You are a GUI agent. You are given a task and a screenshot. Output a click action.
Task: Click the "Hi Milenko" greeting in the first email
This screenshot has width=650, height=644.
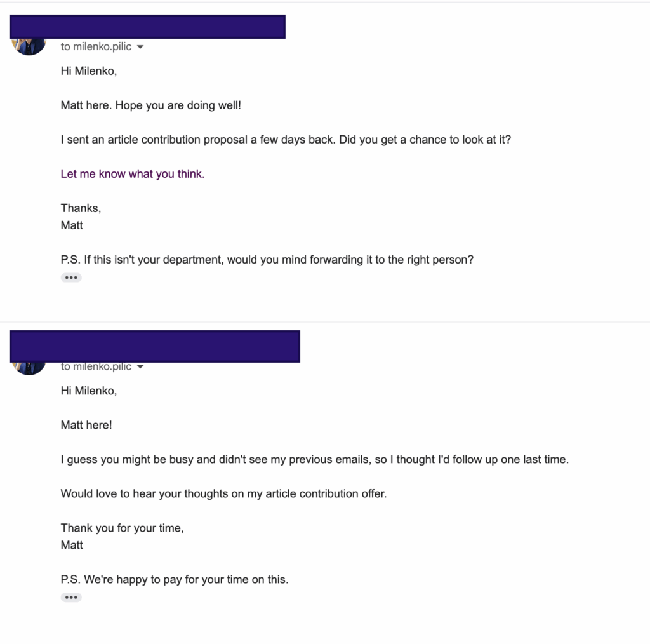pyautogui.click(x=89, y=70)
